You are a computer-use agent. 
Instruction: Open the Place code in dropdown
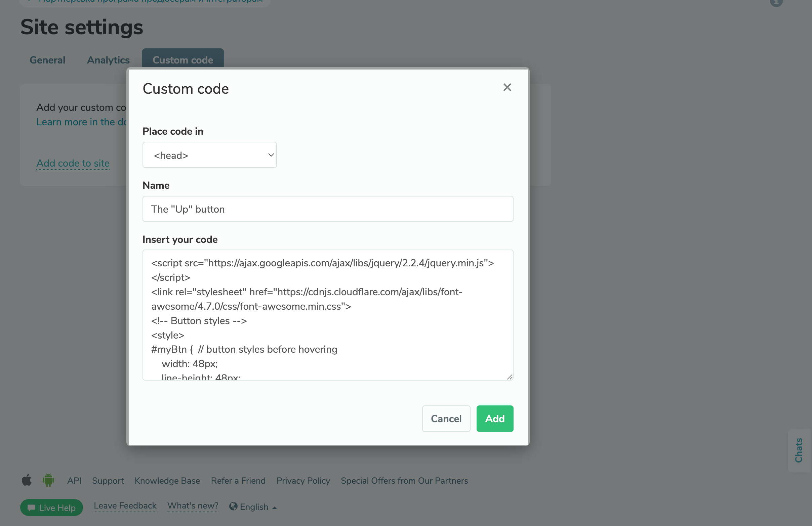click(209, 155)
